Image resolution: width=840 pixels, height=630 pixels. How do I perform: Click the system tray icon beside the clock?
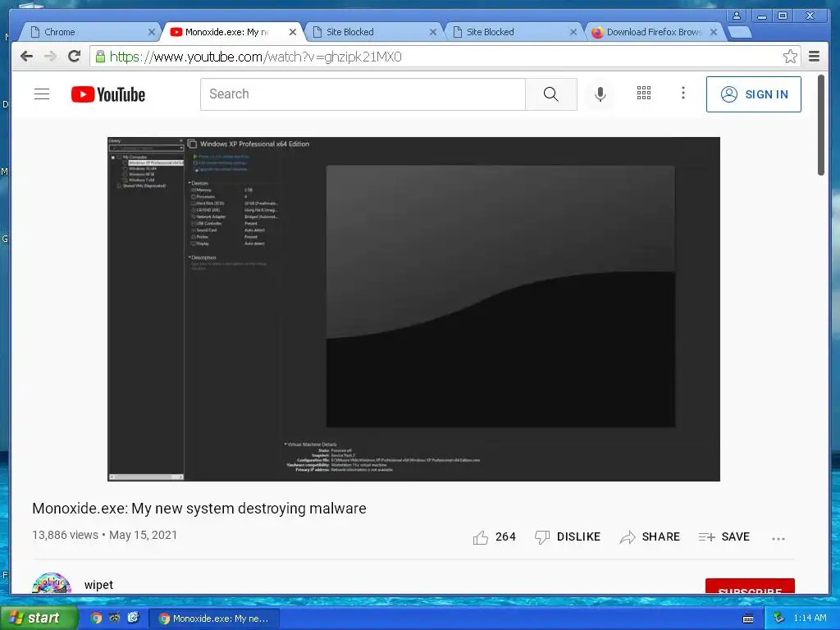[779, 619]
